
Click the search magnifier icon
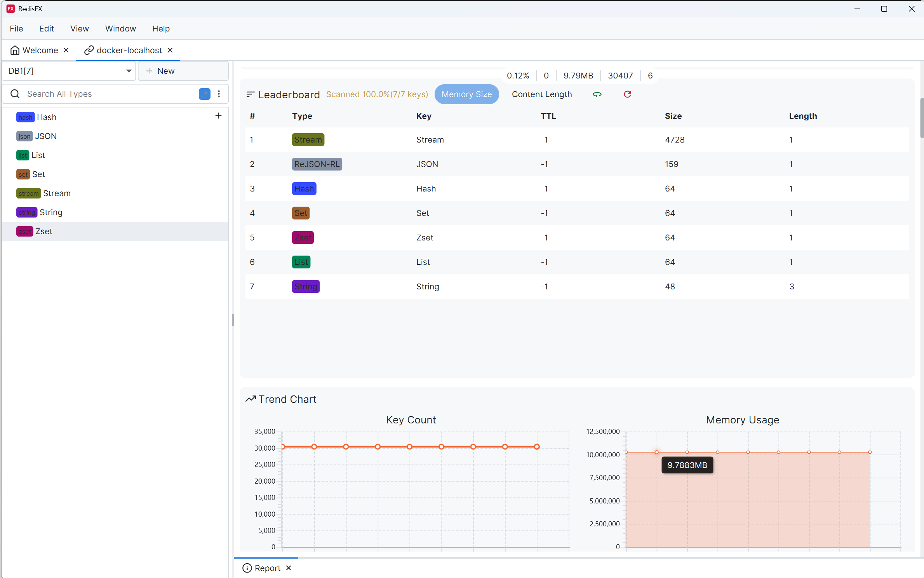point(15,94)
